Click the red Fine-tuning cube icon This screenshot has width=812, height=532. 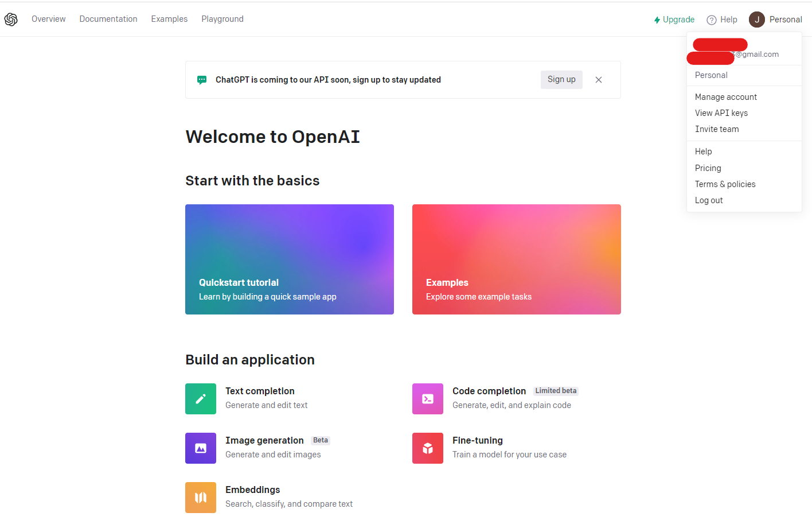(x=428, y=448)
